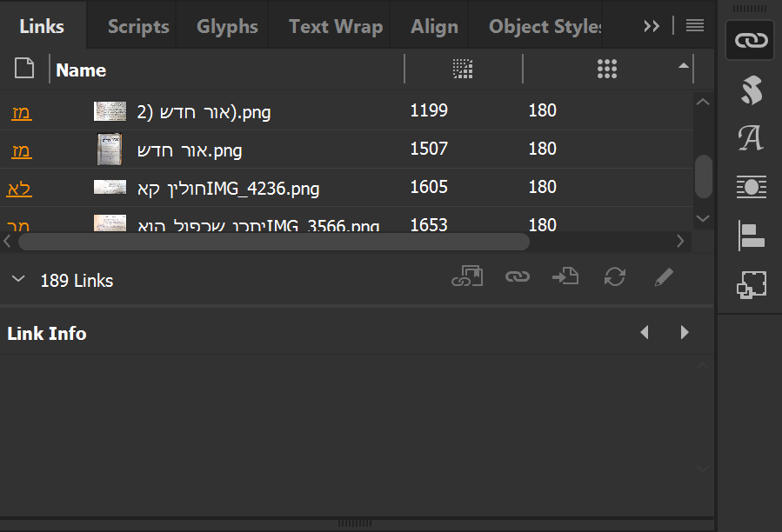Collapse the 189 Links list chevron
The image size is (782, 532).
[x=18, y=280]
